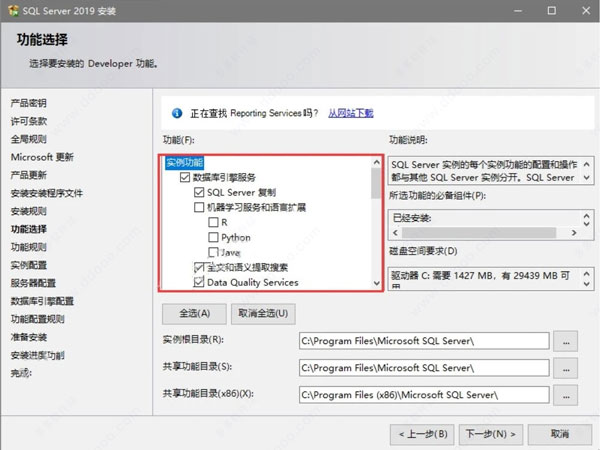Proceed with the 下一步(N) button

491,434
